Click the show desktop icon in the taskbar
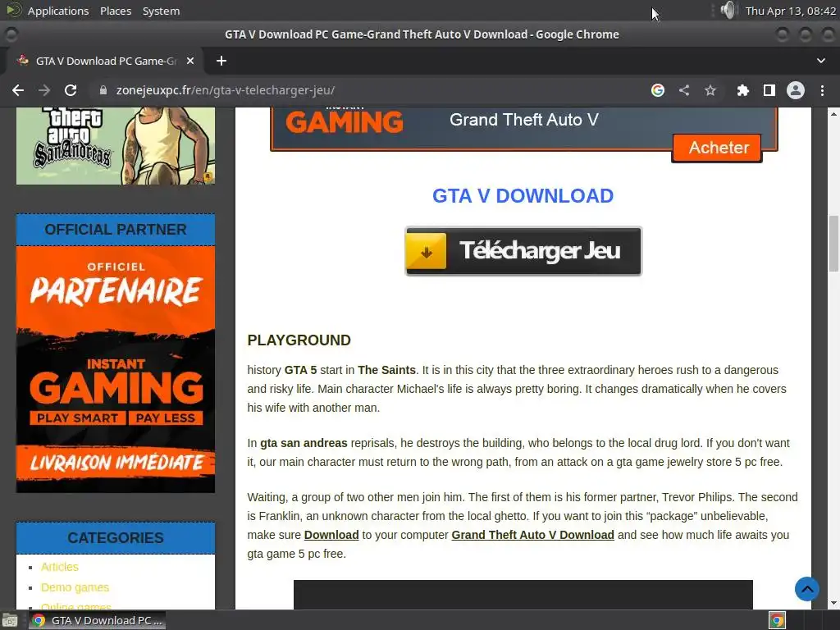Viewport: 840px width, 630px height. click(x=10, y=620)
